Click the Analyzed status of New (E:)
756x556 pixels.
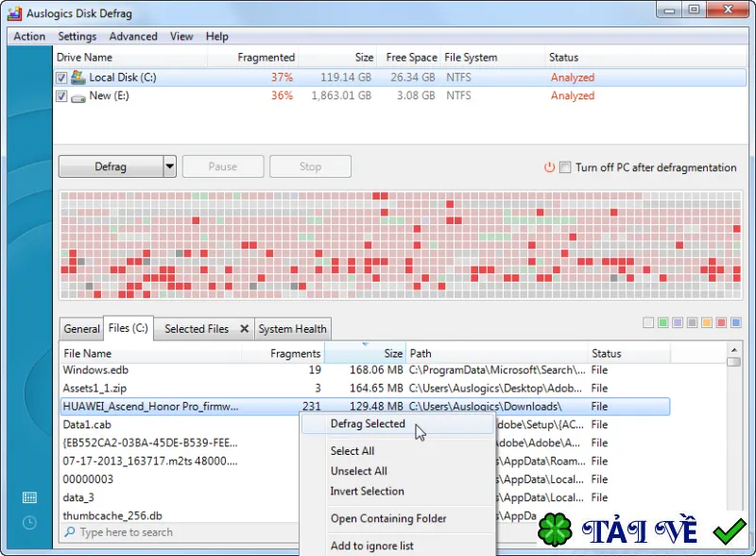coord(573,96)
